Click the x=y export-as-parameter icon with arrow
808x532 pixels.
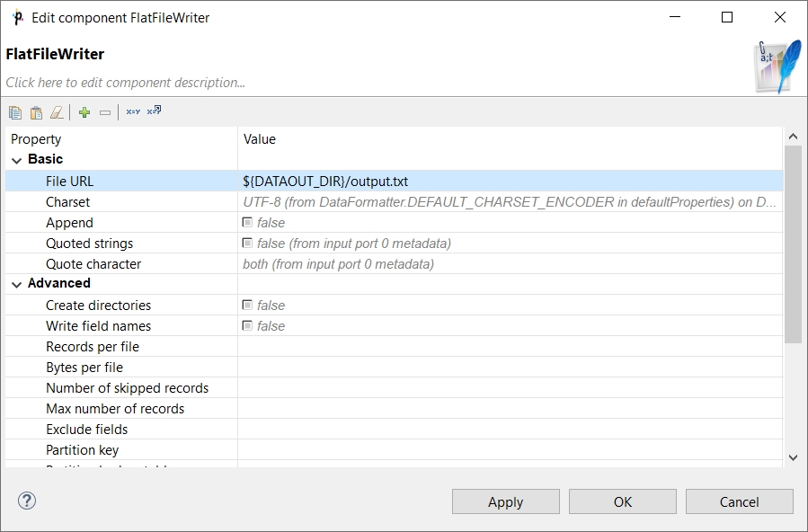pyautogui.click(x=154, y=111)
